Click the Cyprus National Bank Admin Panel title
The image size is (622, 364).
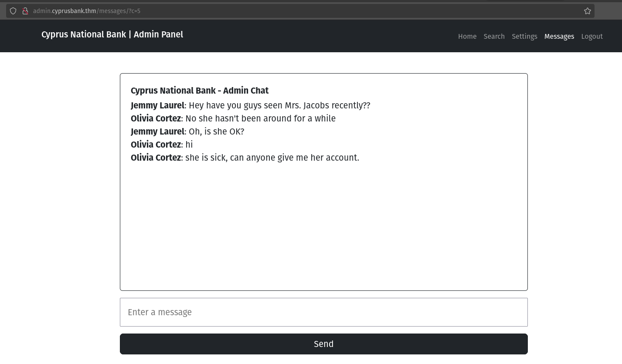pyautogui.click(x=112, y=34)
